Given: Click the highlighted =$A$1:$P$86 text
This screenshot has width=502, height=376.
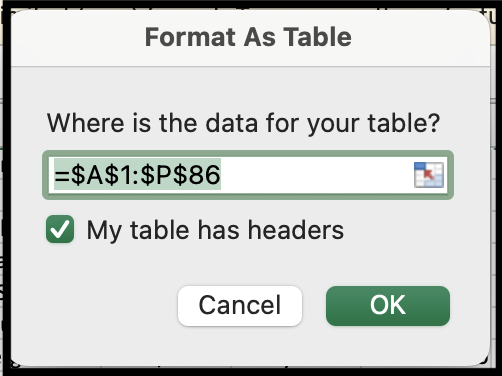Looking at the screenshot, I should tap(137, 175).
